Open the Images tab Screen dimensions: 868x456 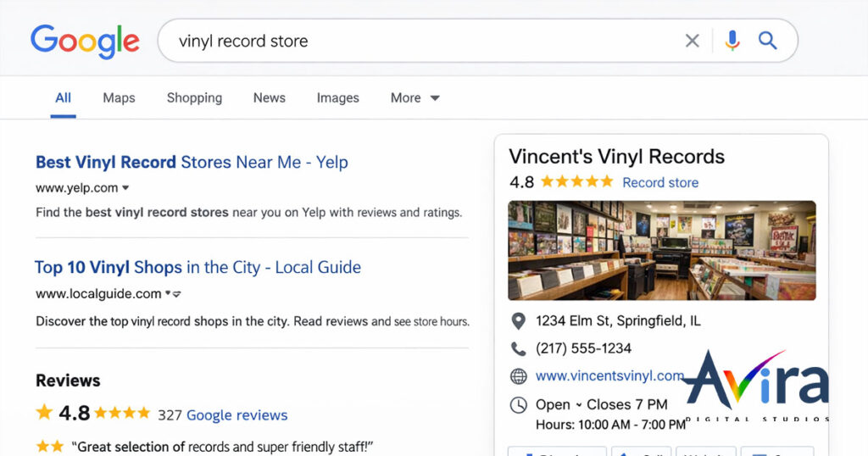337,98
